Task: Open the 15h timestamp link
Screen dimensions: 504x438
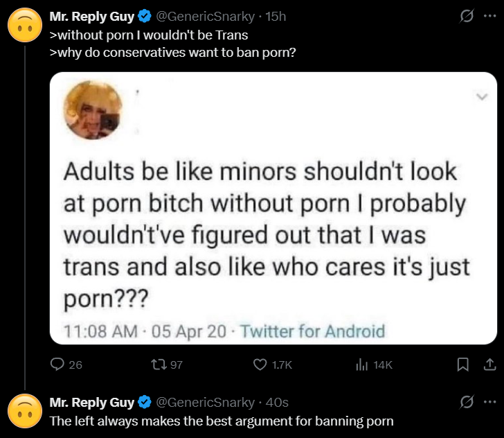Action: (277, 17)
